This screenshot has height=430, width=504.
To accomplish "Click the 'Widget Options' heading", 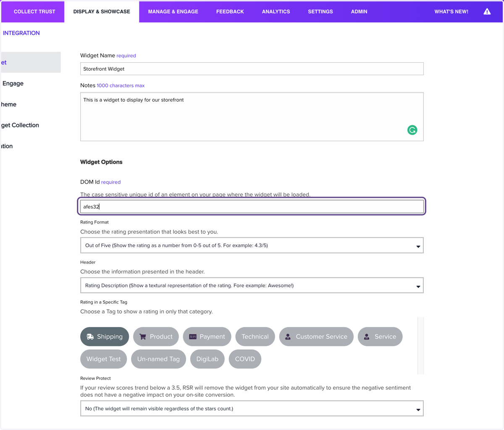I will click(101, 162).
